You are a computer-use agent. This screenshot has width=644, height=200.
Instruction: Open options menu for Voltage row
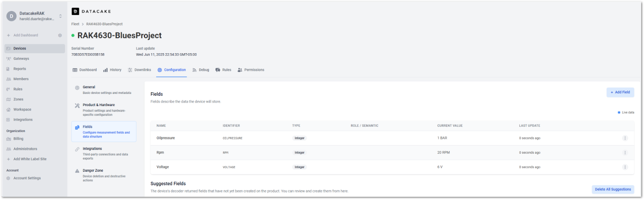625,167
